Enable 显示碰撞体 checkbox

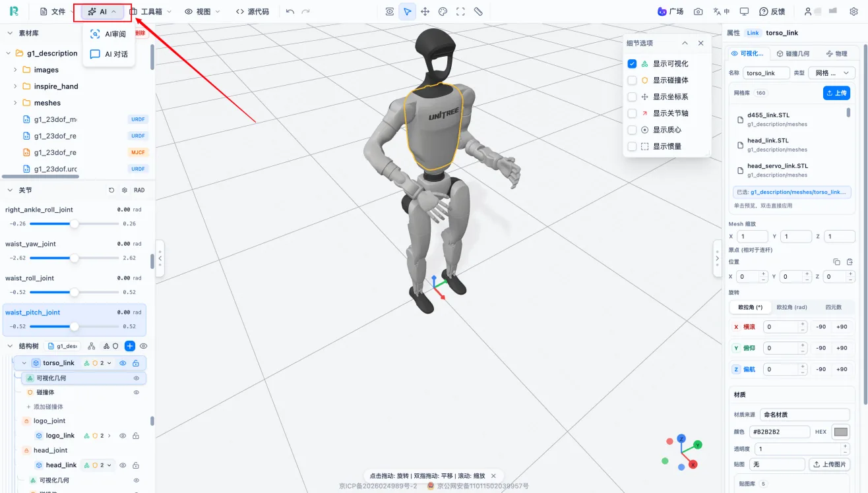[x=632, y=80]
